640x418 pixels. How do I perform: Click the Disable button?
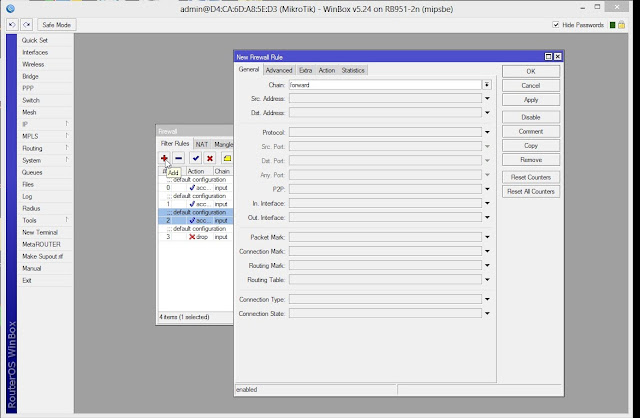click(531, 117)
